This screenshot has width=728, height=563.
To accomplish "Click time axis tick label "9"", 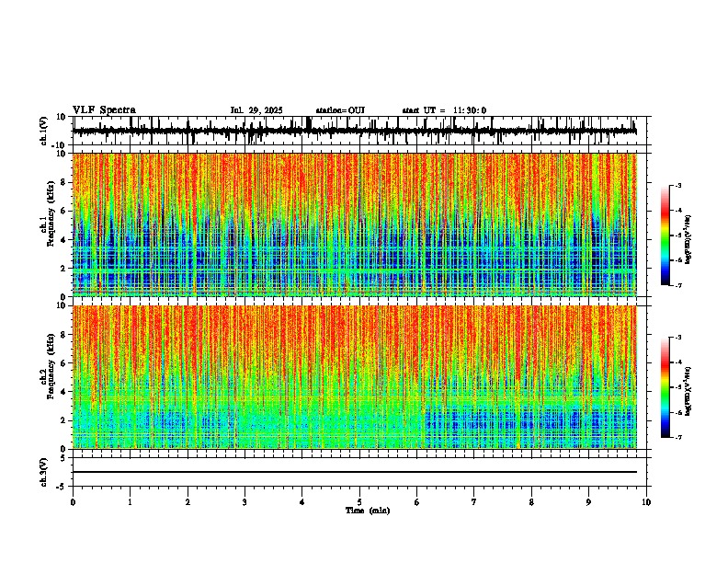I will point(588,502).
